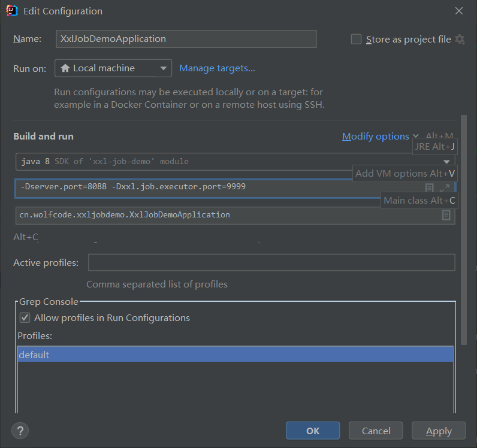Click the Grep Console group title
The height and width of the screenshot is (448, 477).
tap(49, 302)
